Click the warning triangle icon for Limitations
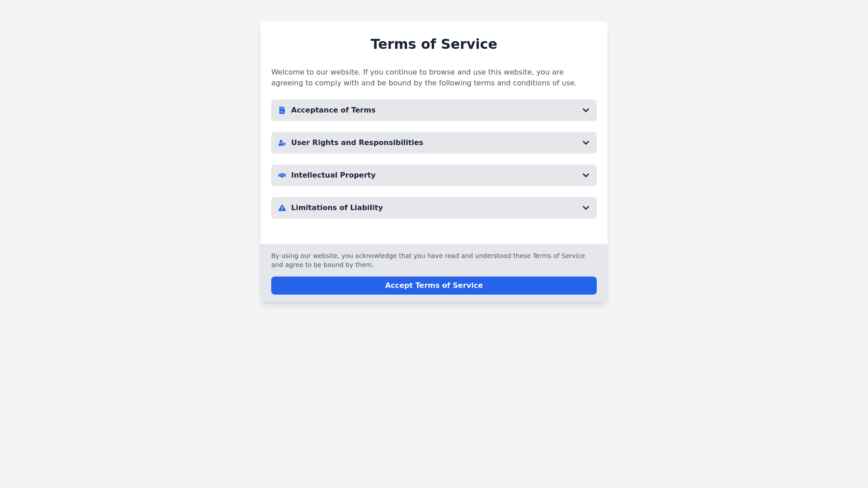Image resolution: width=868 pixels, height=488 pixels. point(282,208)
